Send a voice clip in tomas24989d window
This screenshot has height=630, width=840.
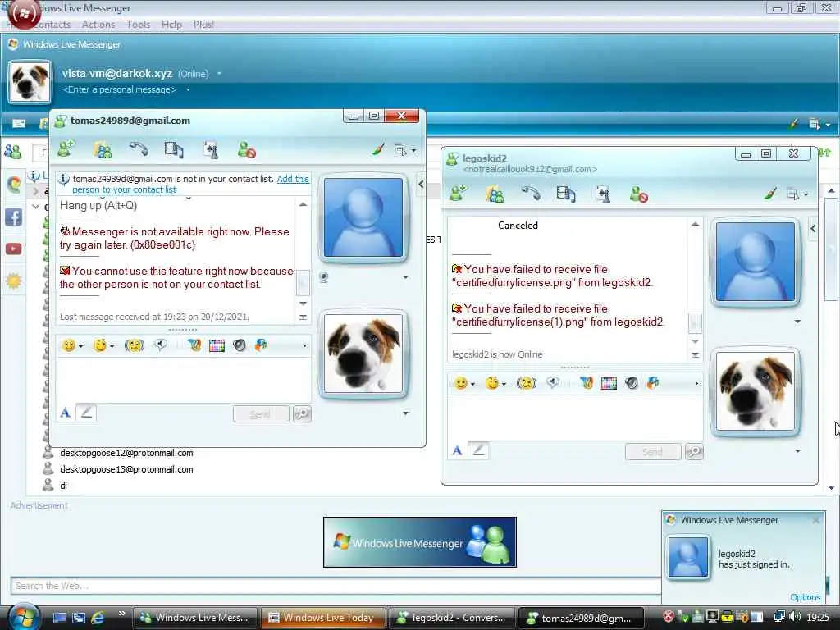[161, 345]
